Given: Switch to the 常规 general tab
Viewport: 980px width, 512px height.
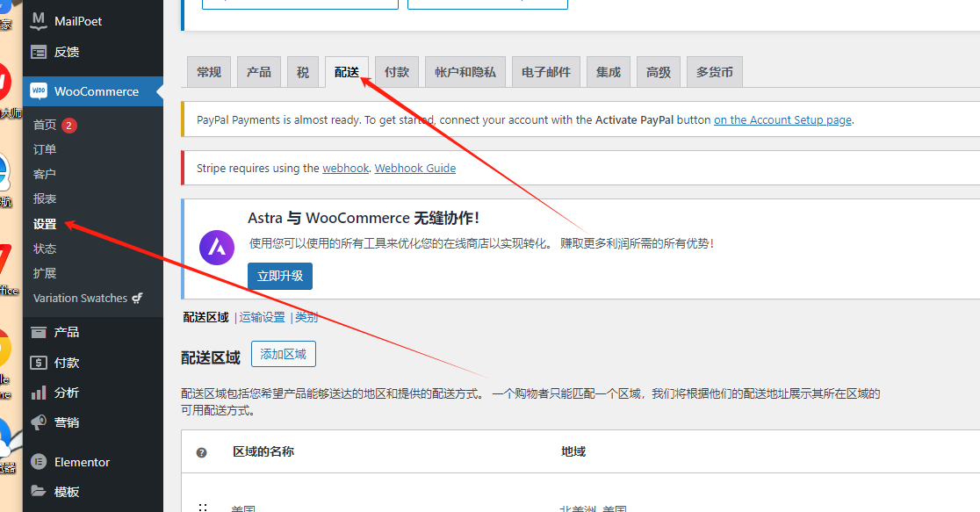Looking at the screenshot, I should 209,72.
